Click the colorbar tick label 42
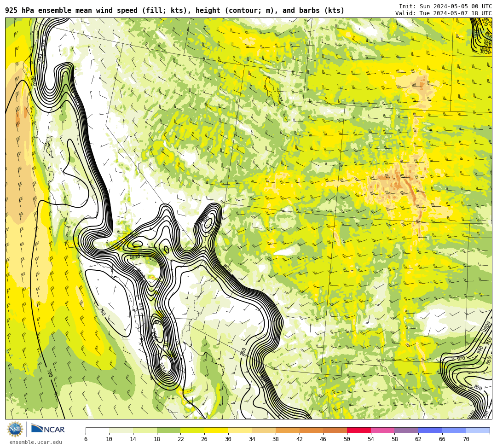Screen dimensions: 497x448 pyautogui.click(x=300, y=439)
